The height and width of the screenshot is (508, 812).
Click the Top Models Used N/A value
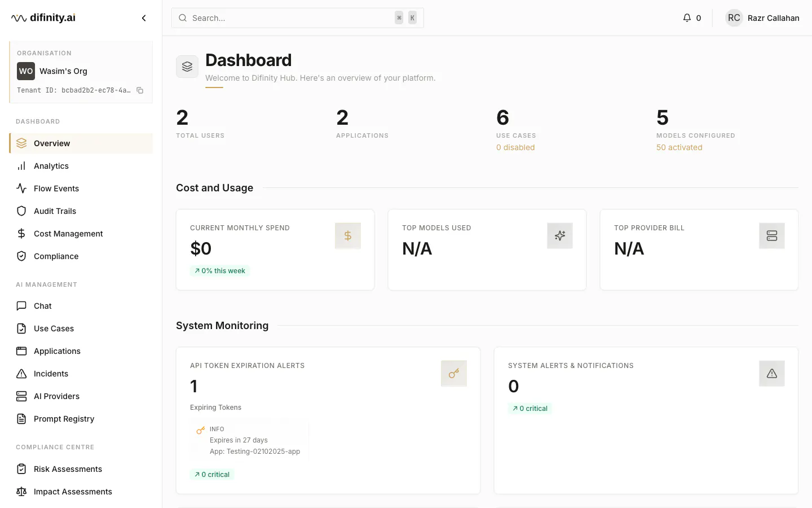click(x=417, y=248)
